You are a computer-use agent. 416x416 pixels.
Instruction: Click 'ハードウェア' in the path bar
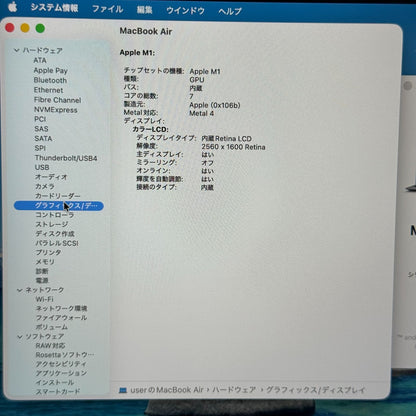(234, 390)
